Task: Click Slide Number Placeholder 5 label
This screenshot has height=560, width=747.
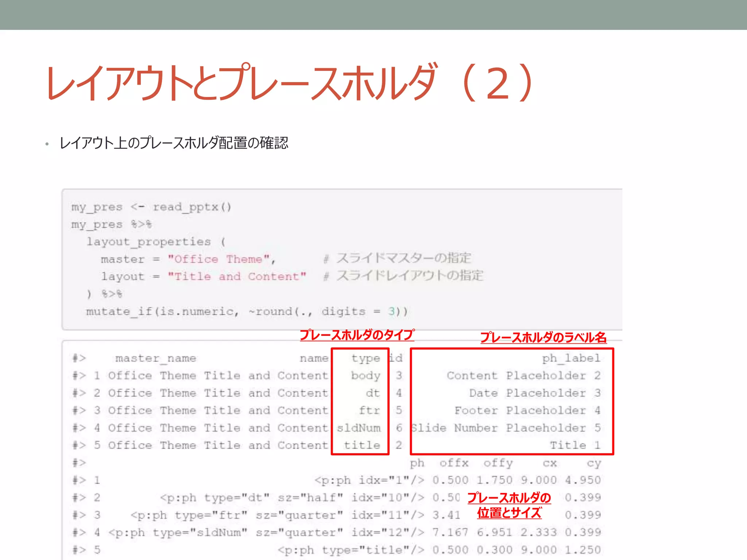Action: [x=506, y=428]
